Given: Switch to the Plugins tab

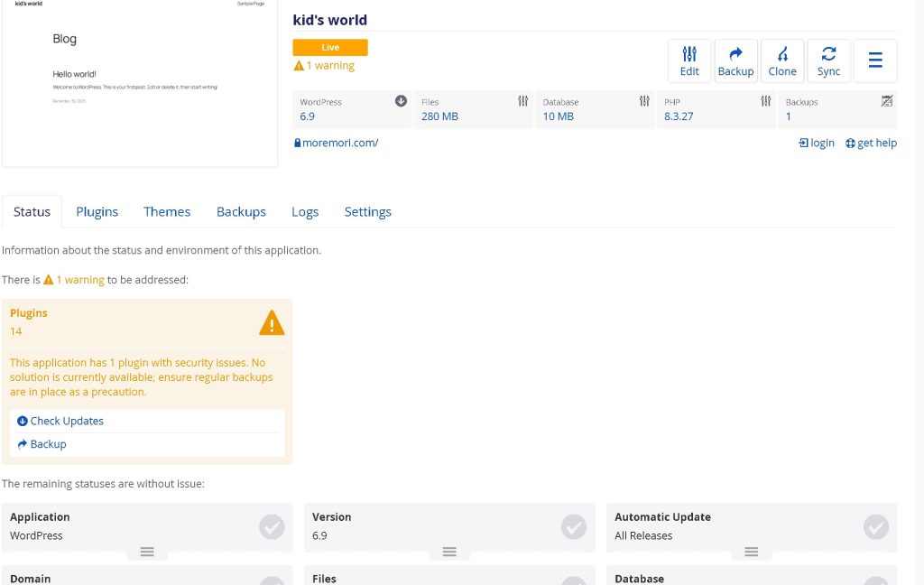Looking at the screenshot, I should pos(97,211).
